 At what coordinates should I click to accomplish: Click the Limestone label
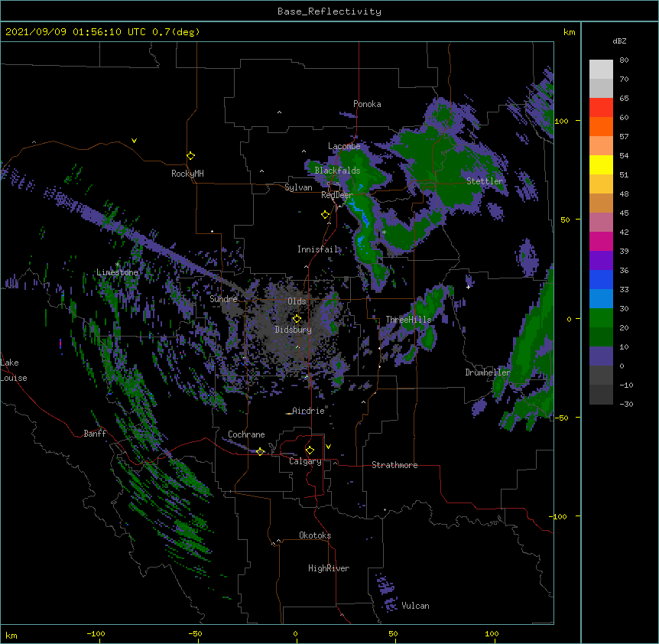click(x=117, y=272)
